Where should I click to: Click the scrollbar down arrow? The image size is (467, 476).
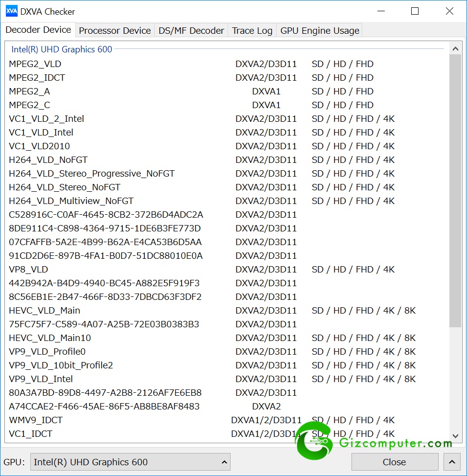[455, 436]
